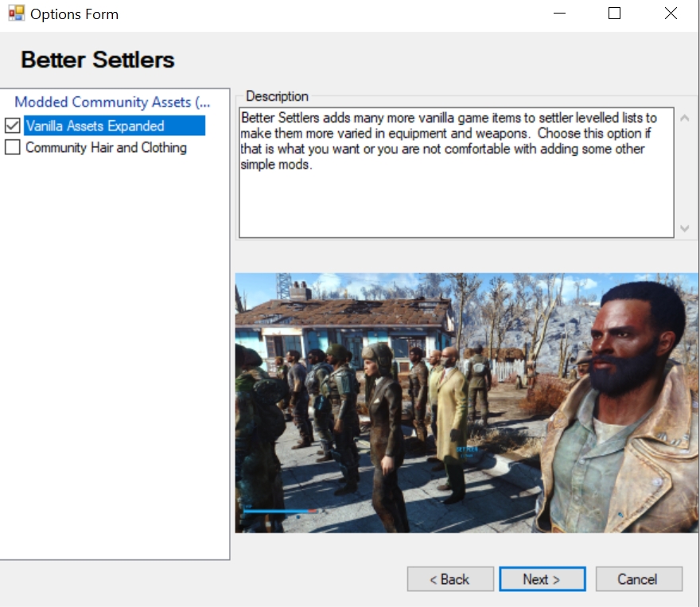Return with the Back button
This screenshot has width=700, height=607.
450,579
